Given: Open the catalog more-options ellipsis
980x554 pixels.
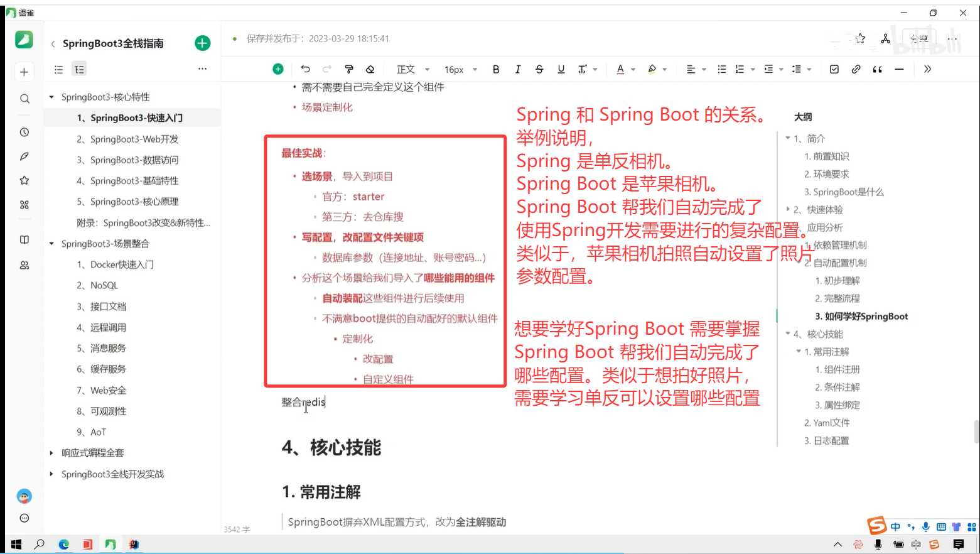Looking at the screenshot, I should 202,69.
